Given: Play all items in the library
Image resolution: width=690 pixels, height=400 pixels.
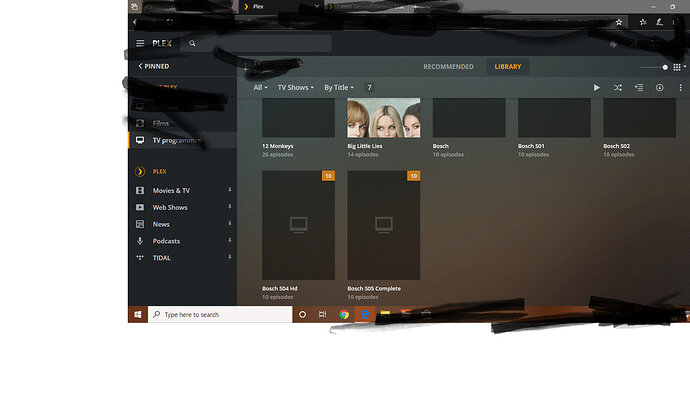Looking at the screenshot, I should (x=596, y=88).
